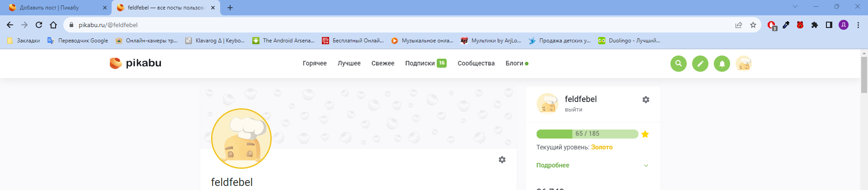The height and width of the screenshot is (190, 868).
Task: Click the gold star next to rating bar
Action: [645, 134]
